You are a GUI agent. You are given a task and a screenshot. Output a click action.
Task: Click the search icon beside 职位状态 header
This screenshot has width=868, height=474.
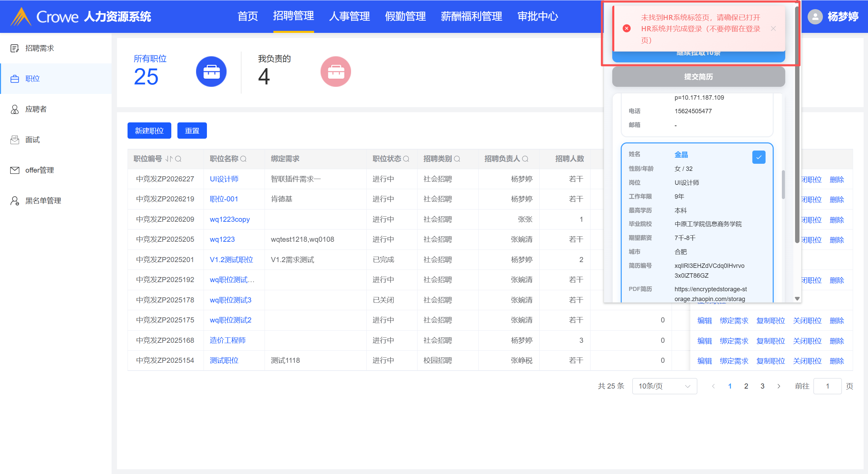tap(406, 159)
